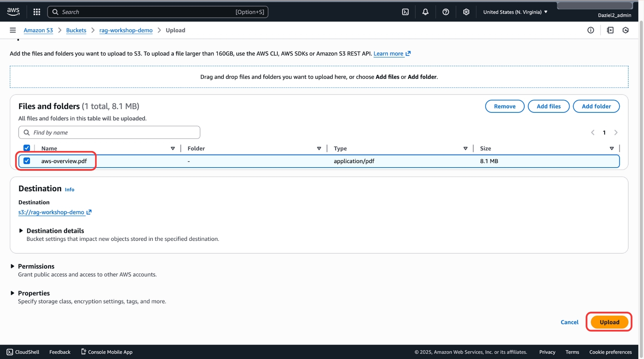The height and width of the screenshot is (359, 644).
Task: Navigate to rag-workshop-demo breadcrumb
Action: point(126,30)
